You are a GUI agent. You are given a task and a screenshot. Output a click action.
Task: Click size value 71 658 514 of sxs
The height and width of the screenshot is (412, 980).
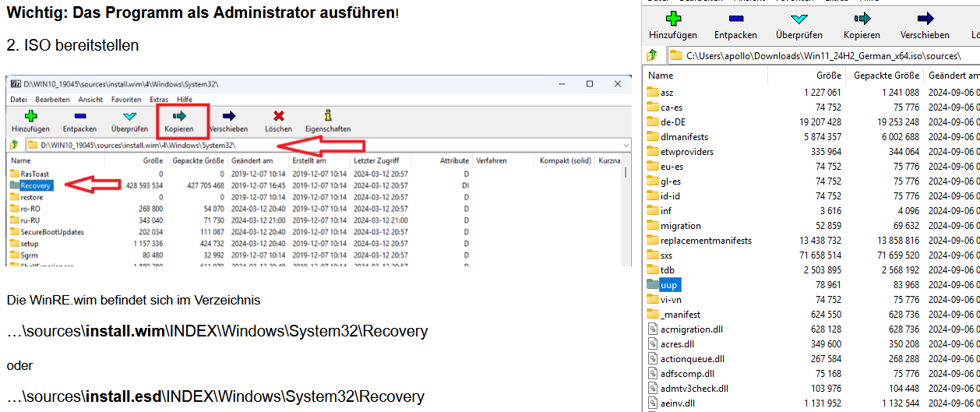pyautogui.click(x=820, y=255)
